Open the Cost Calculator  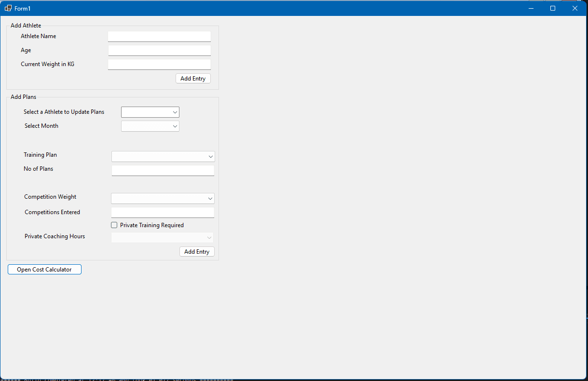[44, 270]
